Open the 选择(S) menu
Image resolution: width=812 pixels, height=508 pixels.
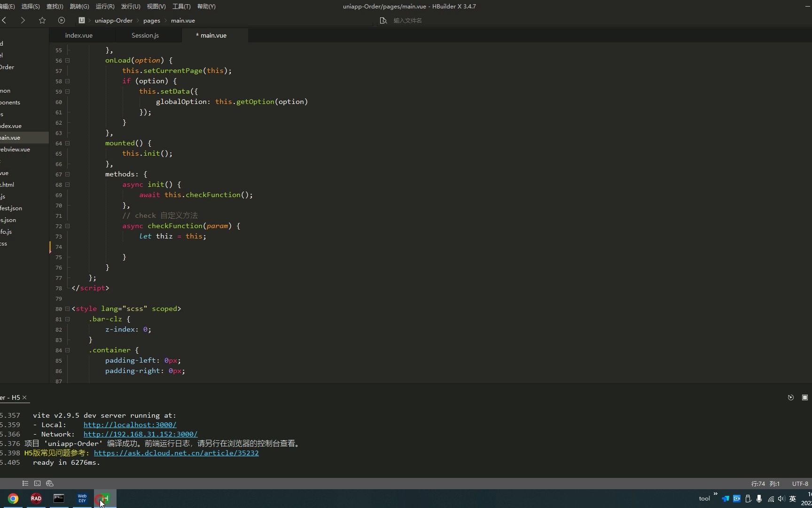point(31,6)
